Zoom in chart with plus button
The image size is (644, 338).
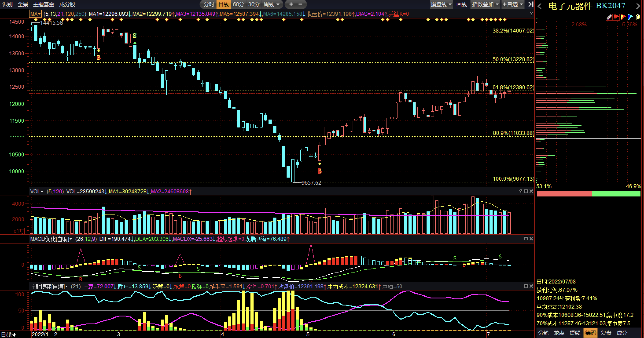(x=291, y=4)
